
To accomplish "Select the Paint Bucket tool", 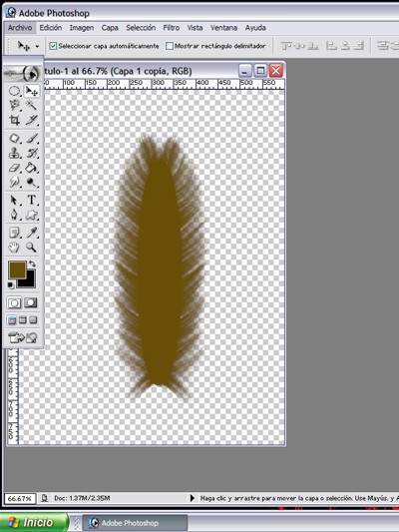I will [x=32, y=168].
